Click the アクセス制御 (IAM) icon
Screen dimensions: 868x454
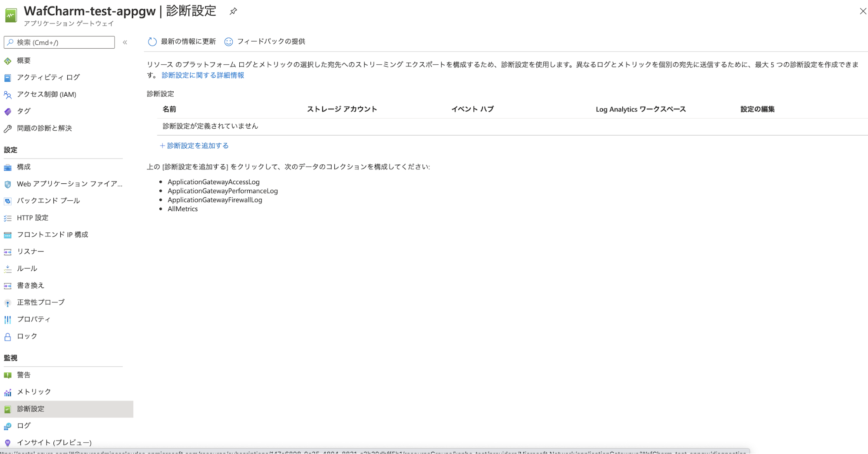8,95
